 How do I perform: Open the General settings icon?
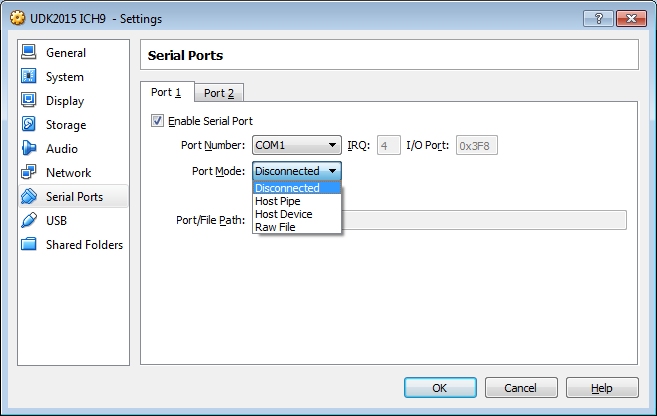[28, 52]
